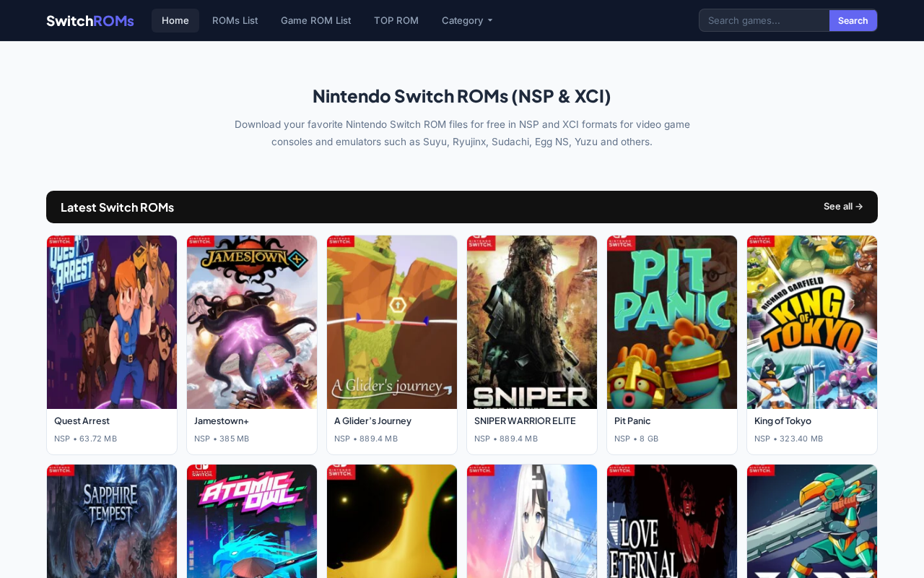Open the SNIPER WARRIOR ELITE cover image
The width and height of the screenshot is (924, 578).
coord(532,322)
